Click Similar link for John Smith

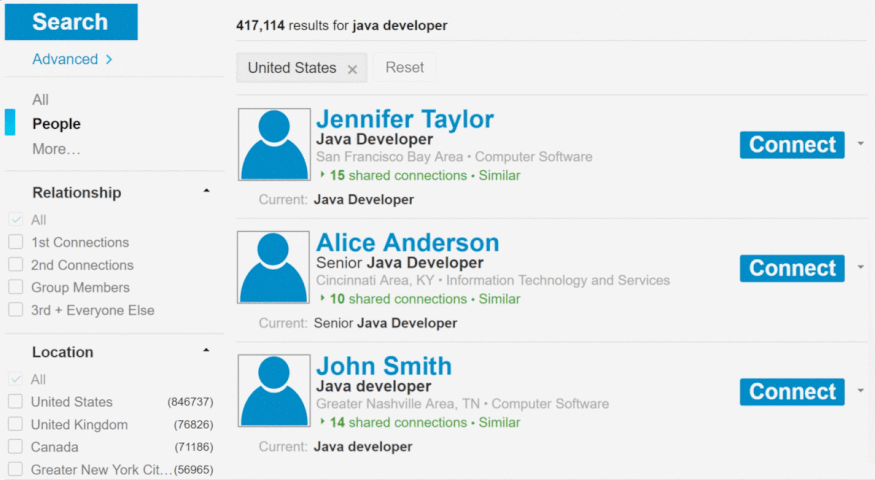tap(499, 423)
